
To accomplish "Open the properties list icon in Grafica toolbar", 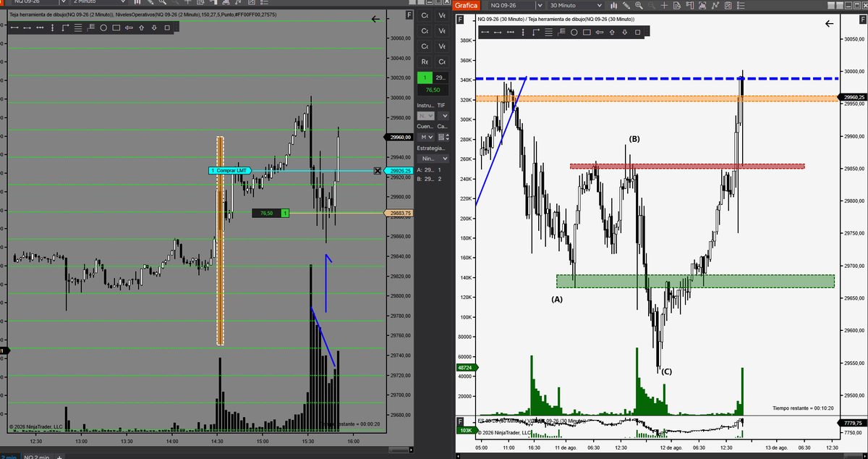I will (741, 6).
